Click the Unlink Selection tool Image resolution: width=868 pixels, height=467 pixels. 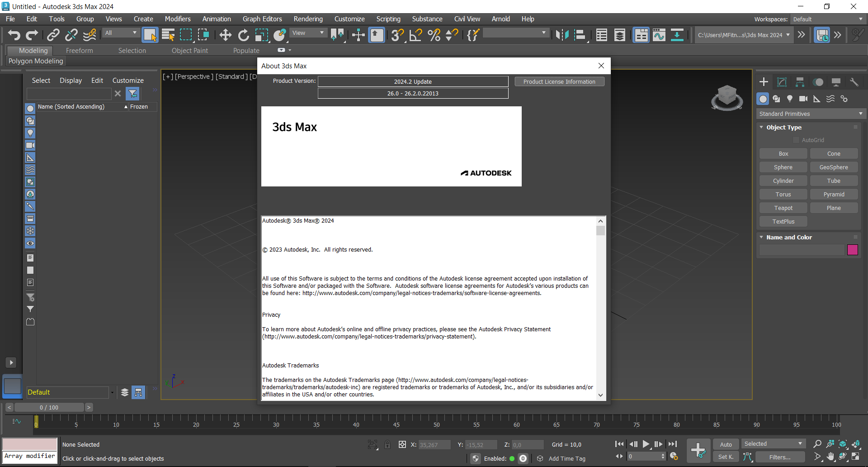(x=71, y=35)
